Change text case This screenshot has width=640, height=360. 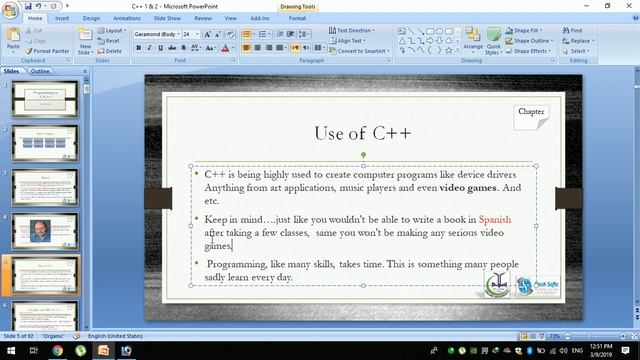210,48
